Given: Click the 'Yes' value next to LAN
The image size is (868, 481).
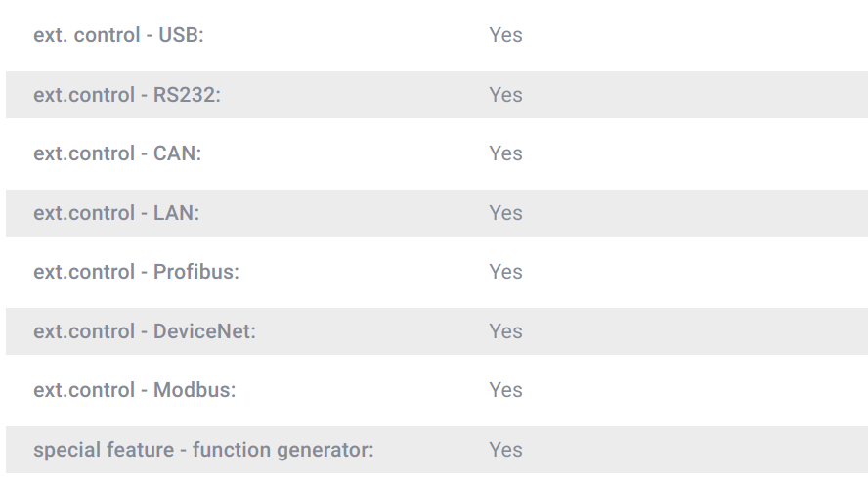Looking at the screenshot, I should (x=505, y=213).
